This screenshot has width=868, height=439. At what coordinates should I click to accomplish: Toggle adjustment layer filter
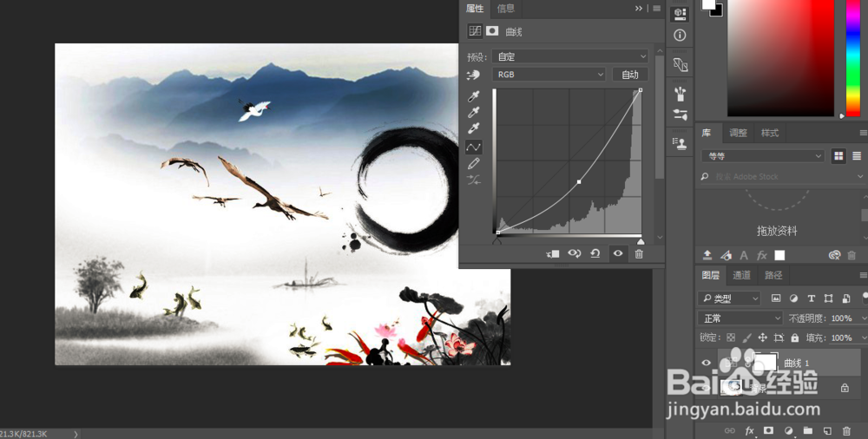tap(794, 298)
